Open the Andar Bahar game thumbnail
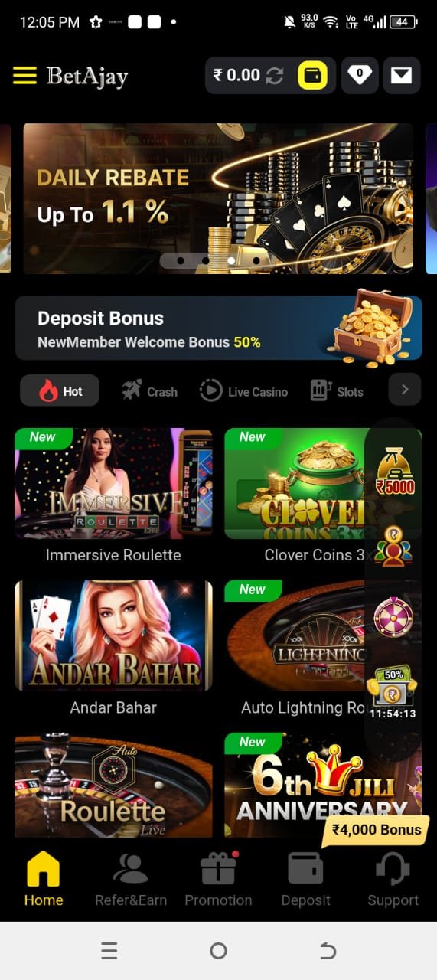This screenshot has height=980, width=437. click(x=113, y=635)
